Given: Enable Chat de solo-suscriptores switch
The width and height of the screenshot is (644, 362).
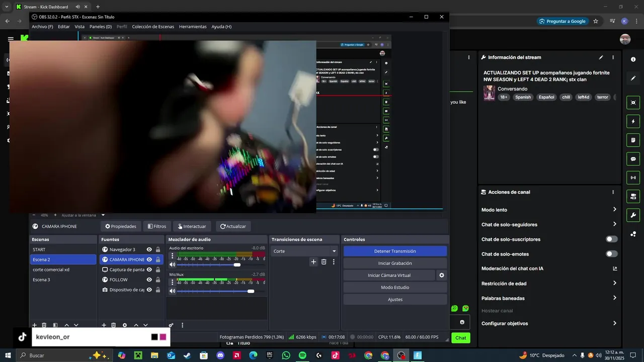Looking at the screenshot, I should (612, 239).
